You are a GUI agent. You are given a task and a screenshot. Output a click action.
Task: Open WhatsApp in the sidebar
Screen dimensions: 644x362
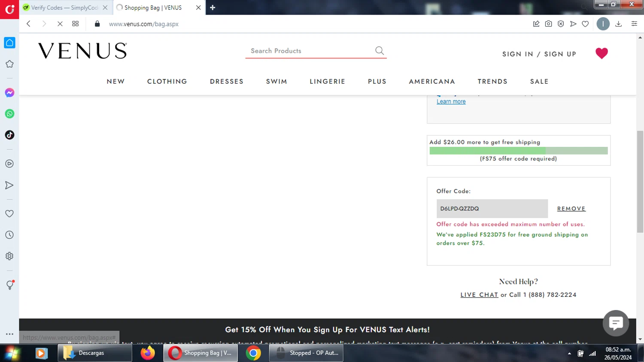(9, 114)
